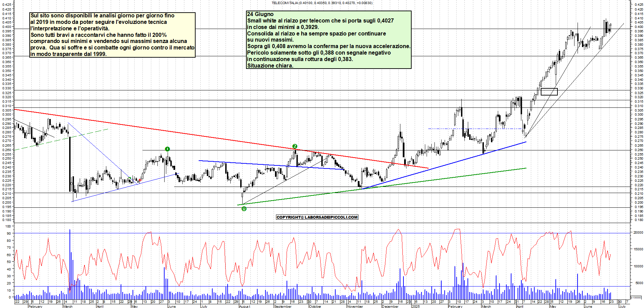Click the x100000 volume scale label
Viewport: 644px width, 308px height.
pyautogui.click(x=637, y=297)
